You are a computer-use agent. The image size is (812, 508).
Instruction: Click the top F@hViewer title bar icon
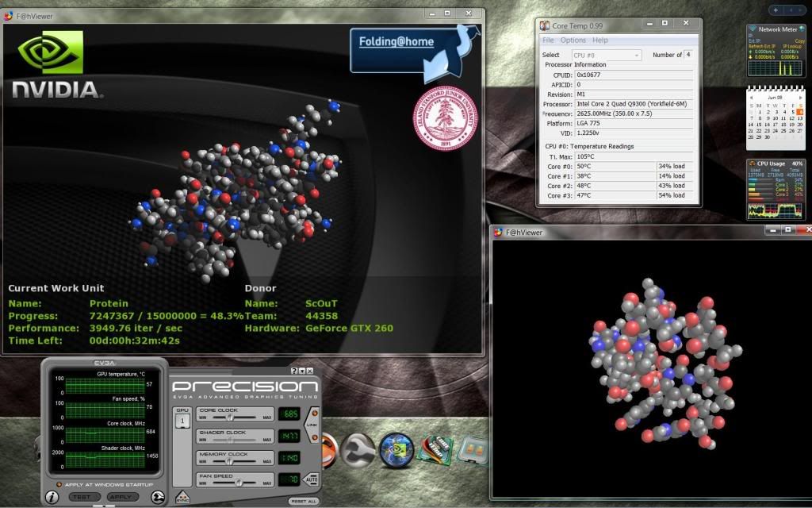pos(8,16)
